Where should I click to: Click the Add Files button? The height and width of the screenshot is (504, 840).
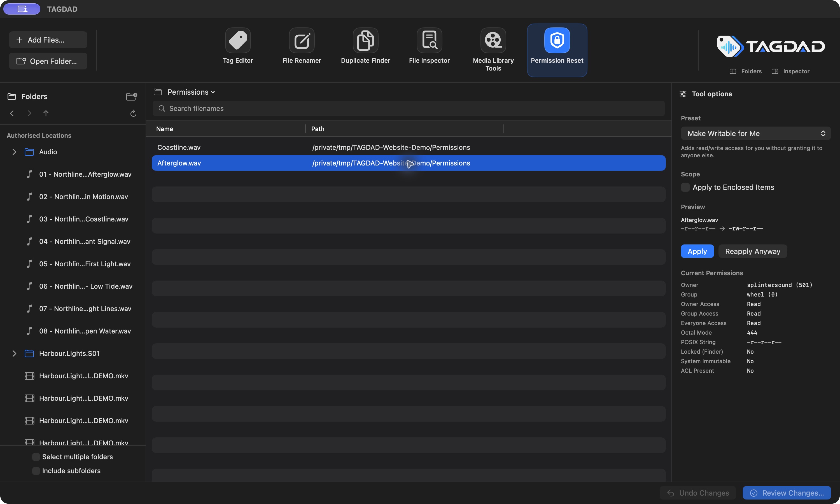pos(48,40)
